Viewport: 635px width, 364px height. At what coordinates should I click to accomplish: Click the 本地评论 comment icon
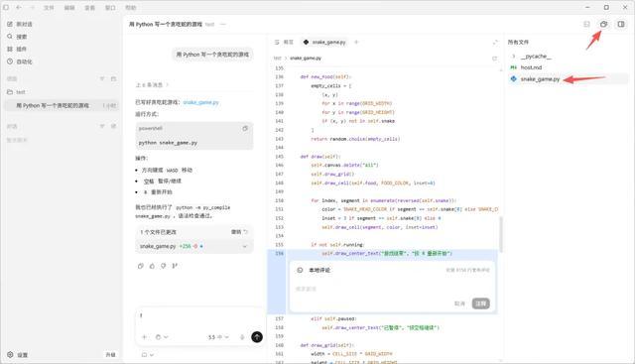[300, 270]
